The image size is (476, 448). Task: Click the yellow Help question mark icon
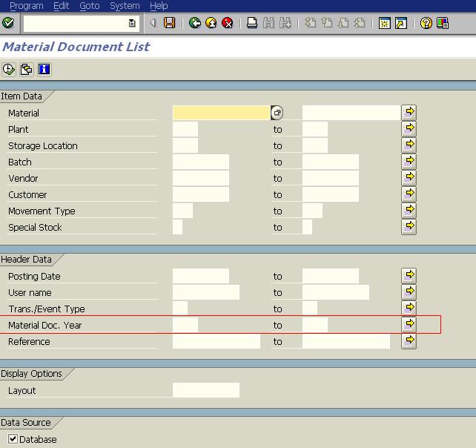tap(426, 23)
